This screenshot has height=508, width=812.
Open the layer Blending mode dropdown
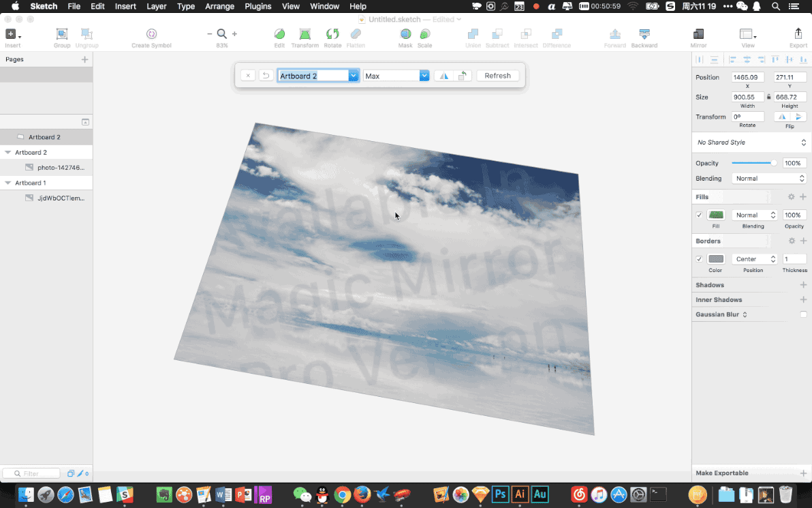tap(769, 179)
